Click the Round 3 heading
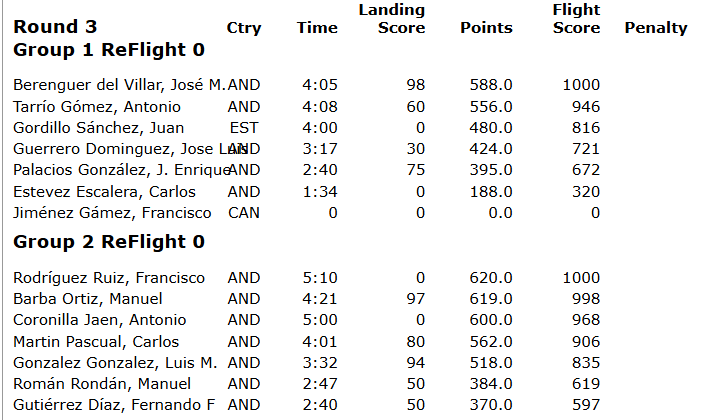The image size is (707, 420). pos(48,27)
